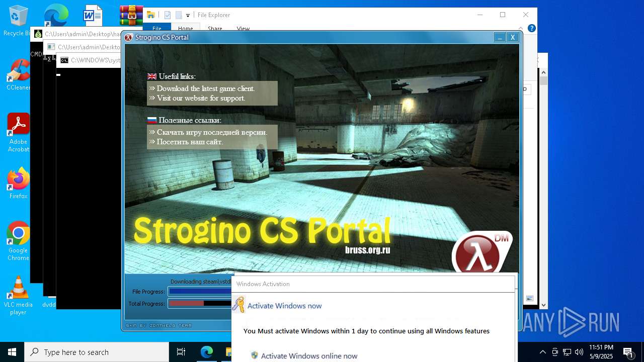Click 'Activate Windows online now' link
The image size is (644, 362).
point(309,356)
